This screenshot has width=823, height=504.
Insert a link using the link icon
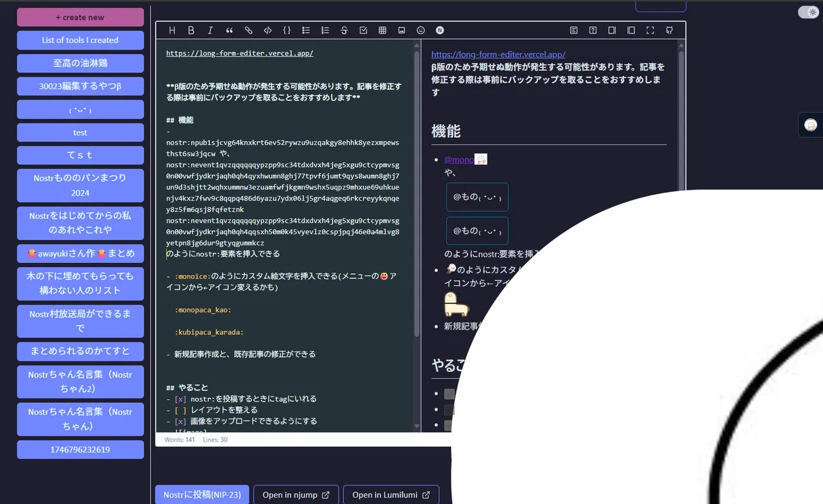pos(248,30)
